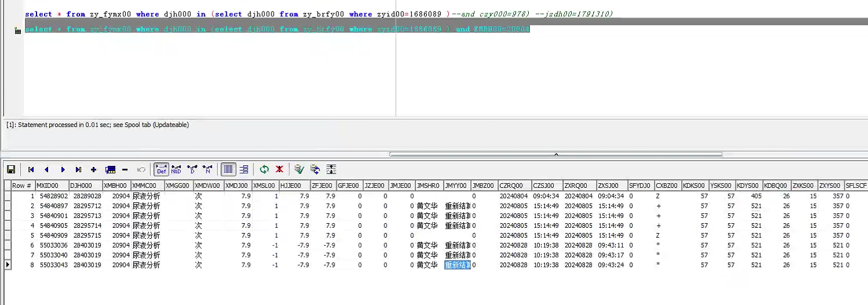Image resolution: width=868 pixels, height=305 pixels.
Task: Click the highlighted JMYY00 cell in row 8
Action: [457, 265]
